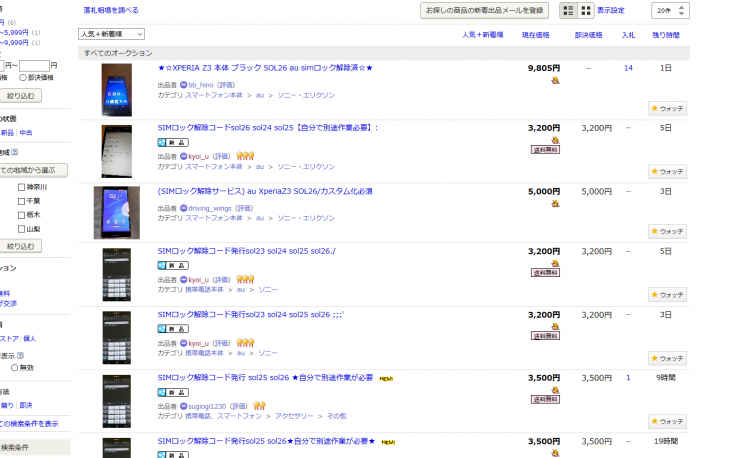Filter by 中古 condition link

tap(26, 133)
